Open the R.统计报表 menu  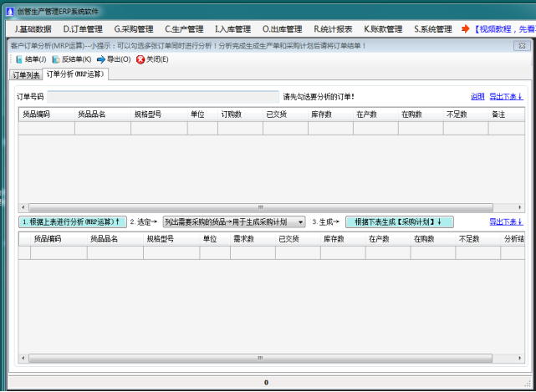click(x=333, y=28)
